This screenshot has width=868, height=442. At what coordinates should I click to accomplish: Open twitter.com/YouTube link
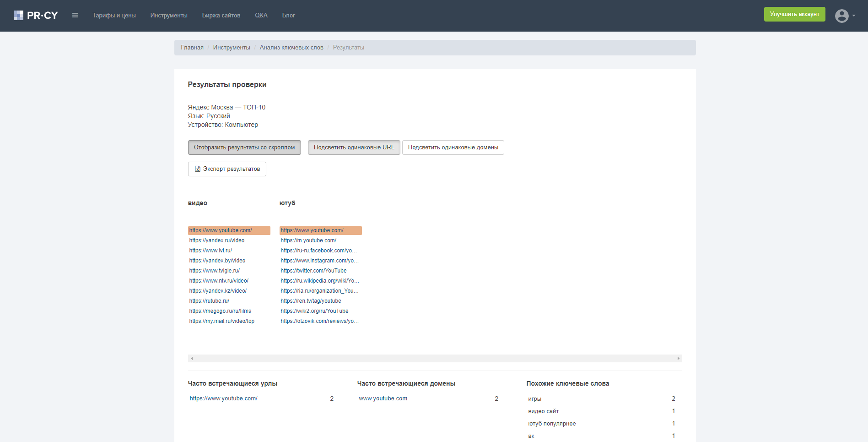(x=314, y=271)
